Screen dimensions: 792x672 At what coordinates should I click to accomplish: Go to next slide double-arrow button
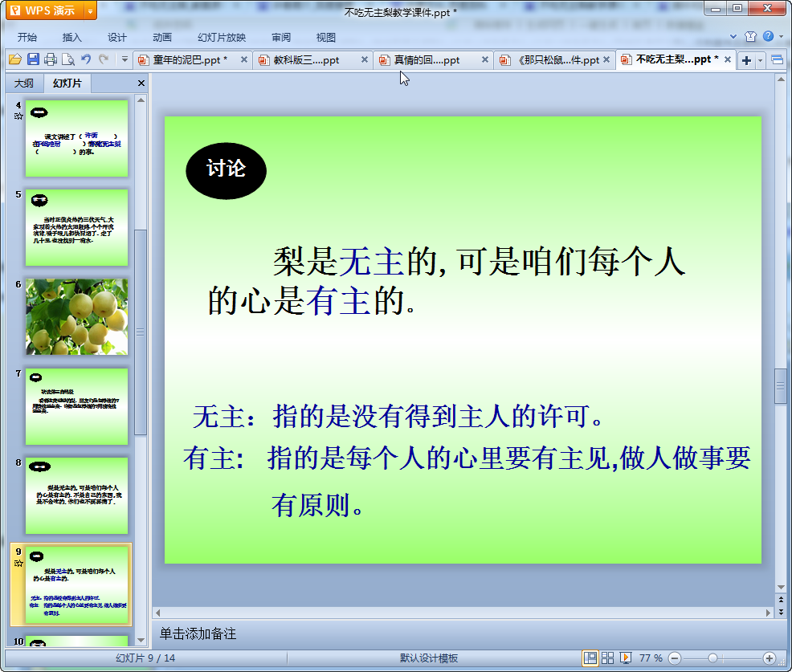[x=781, y=612]
